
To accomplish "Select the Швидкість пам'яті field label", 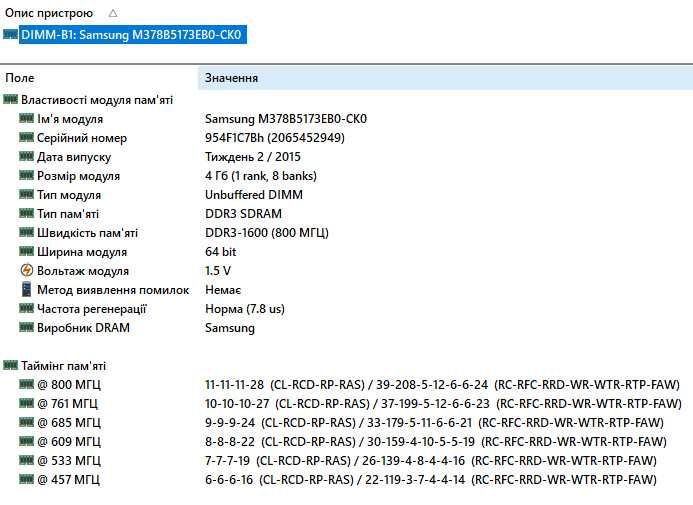I will click(x=88, y=233).
